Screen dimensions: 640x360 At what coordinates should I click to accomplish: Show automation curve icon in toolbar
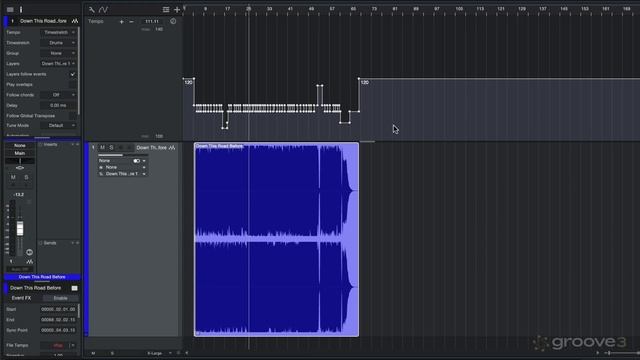104,9
